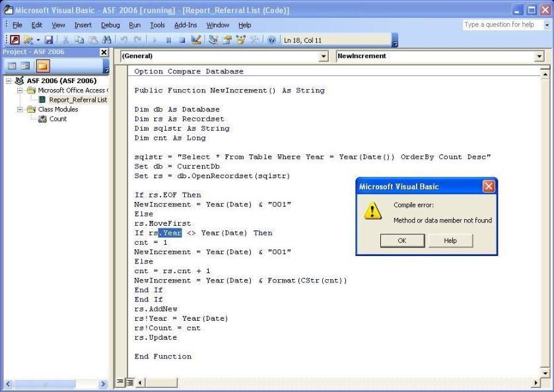Open the Project Explorer icon
This screenshot has height=392, width=554.
[x=213, y=40]
